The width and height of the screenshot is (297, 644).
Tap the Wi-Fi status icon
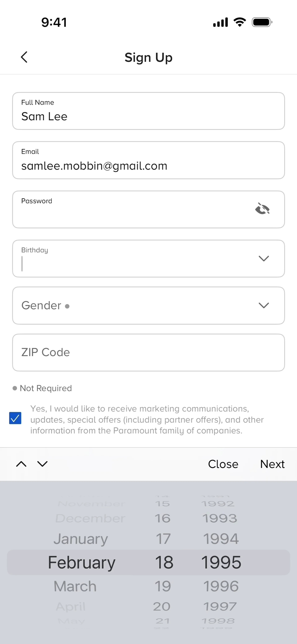tap(240, 22)
